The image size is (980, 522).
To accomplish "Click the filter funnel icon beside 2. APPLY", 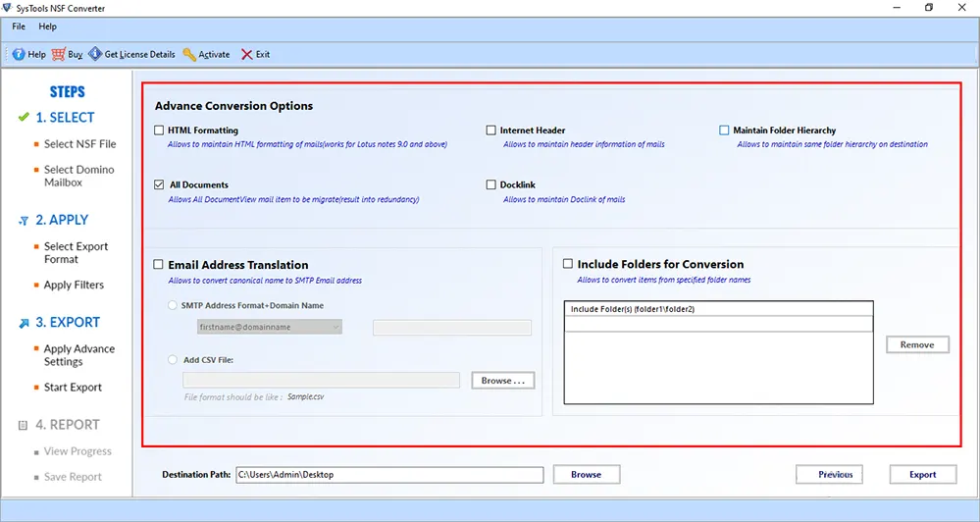I will coord(24,221).
